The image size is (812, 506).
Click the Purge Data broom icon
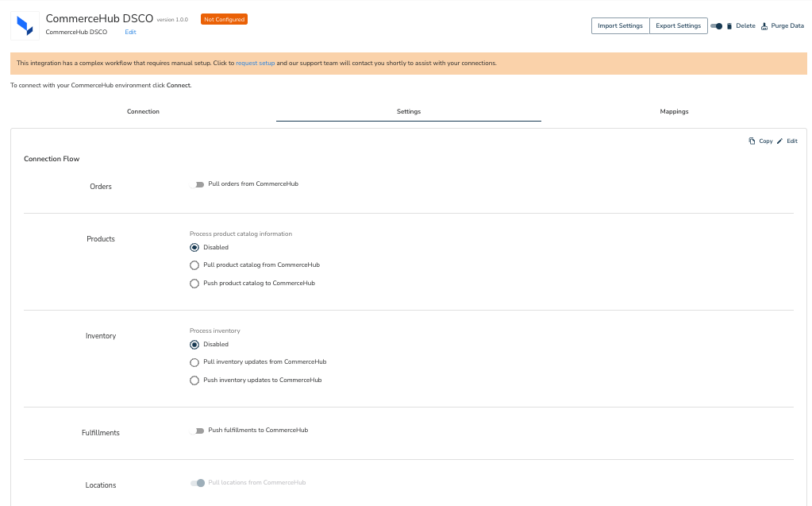pos(764,26)
